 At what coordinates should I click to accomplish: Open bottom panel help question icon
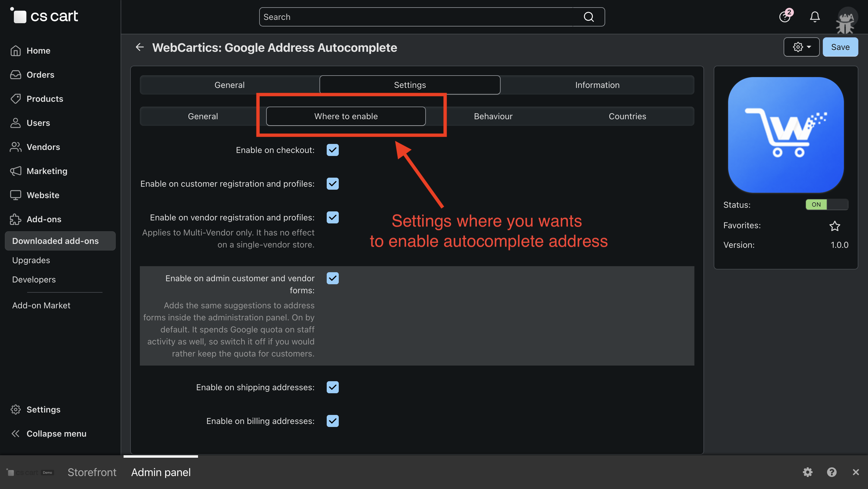[831, 472]
